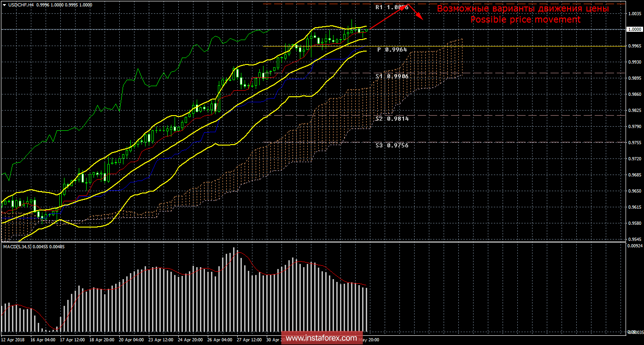The image size is (644, 345).
Task: Click the P 0.9964 pivot label
Action: click(x=392, y=49)
